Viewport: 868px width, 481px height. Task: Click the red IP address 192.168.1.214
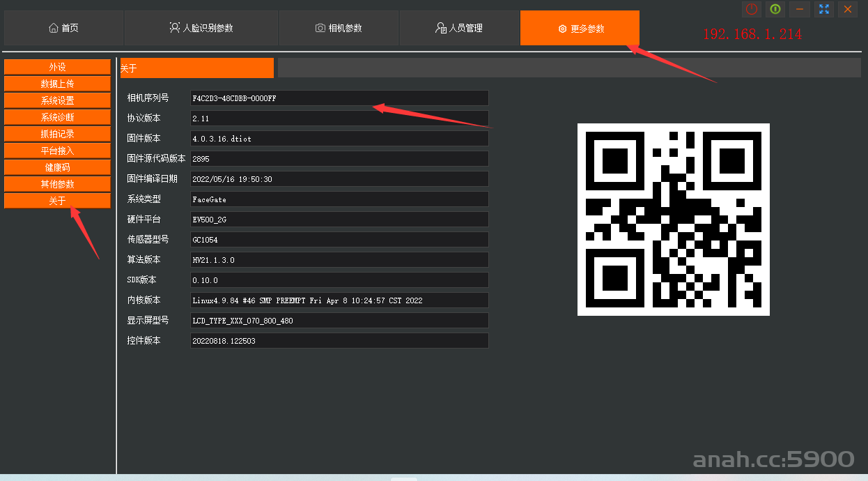(752, 33)
